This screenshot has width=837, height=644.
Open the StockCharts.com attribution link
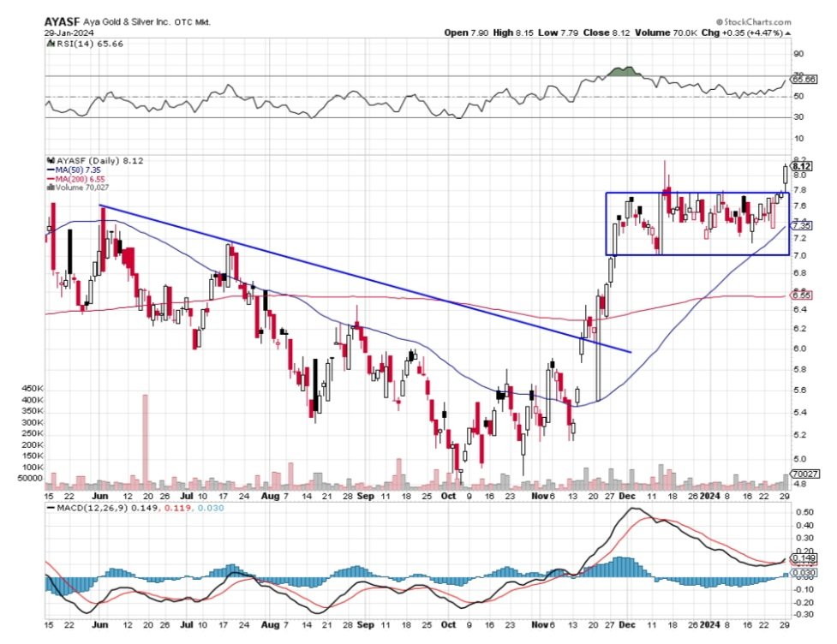(x=753, y=22)
